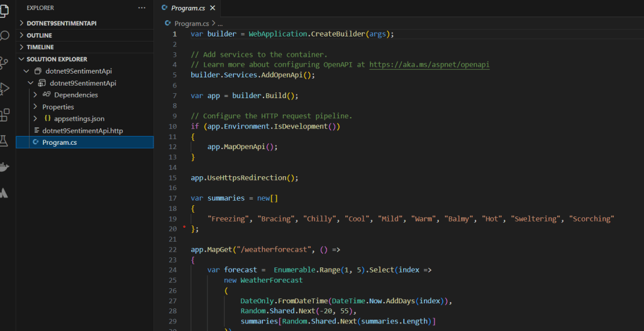Image resolution: width=644 pixels, height=331 pixels.
Task: Collapse the SOLUTION EXPLORER section
Action: coord(85,59)
